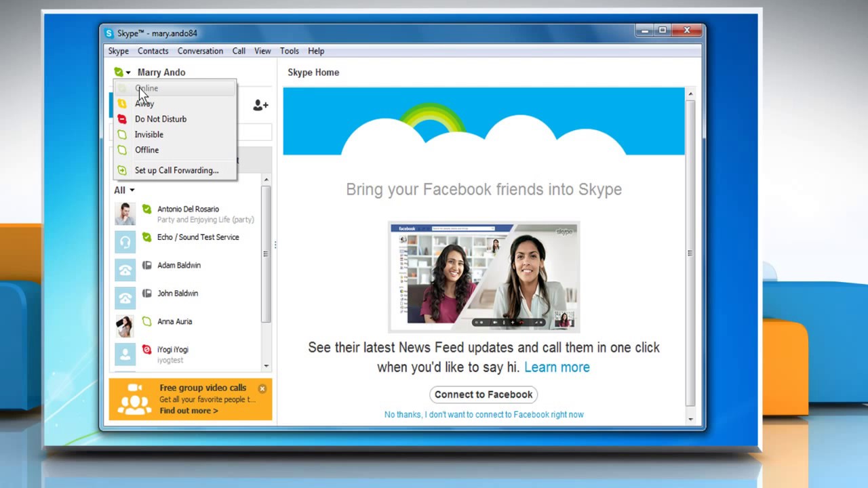
Task: Select Echo / Sound Test Service contact
Action: 185,242
